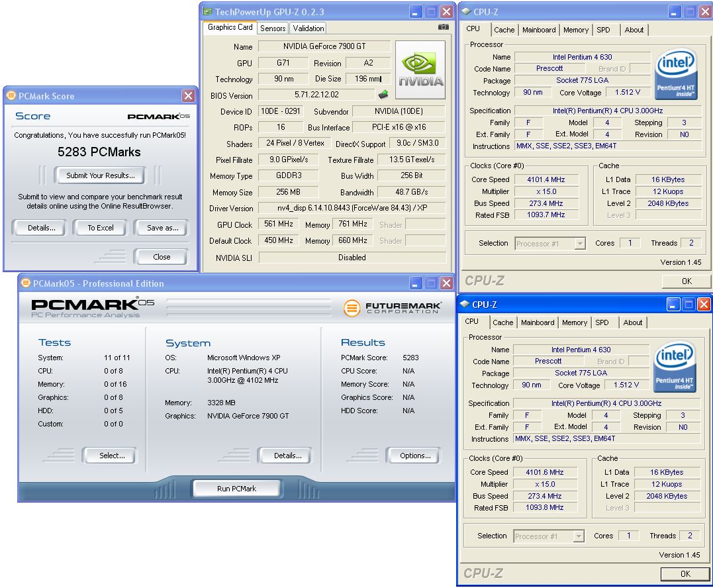Switch to the Sensors tab in GPU-Z
Image resolution: width=713 pixels, height=588 pixels.
pos(273,28)
